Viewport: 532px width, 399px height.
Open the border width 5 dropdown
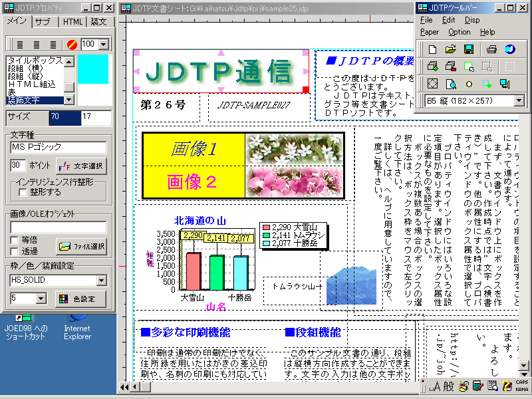click(41, 299)
